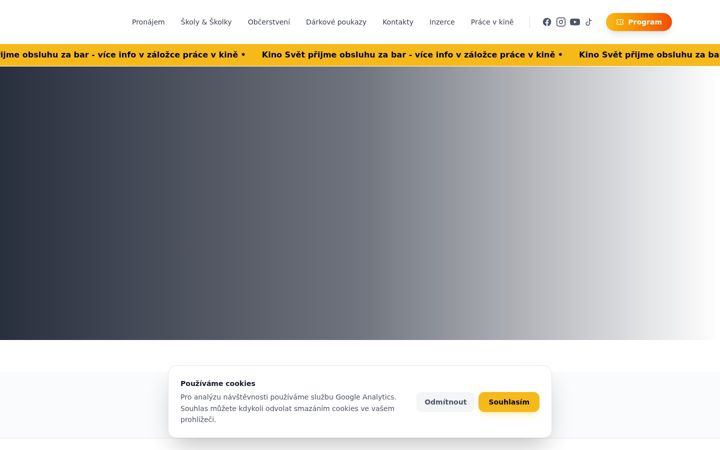Open the TikTok profile icon
This screenshot has height=450, width=720.
pyautogui.click(x=589, y=22)
